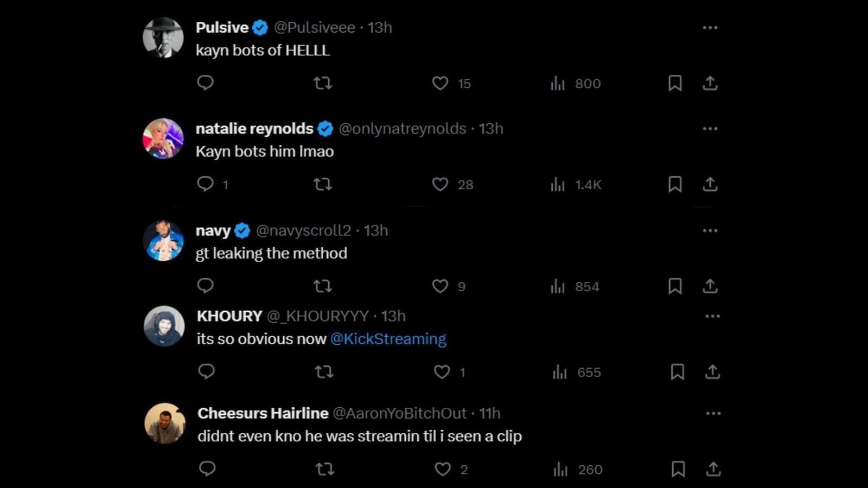Repost natalie reynolds' tweet

323,184
